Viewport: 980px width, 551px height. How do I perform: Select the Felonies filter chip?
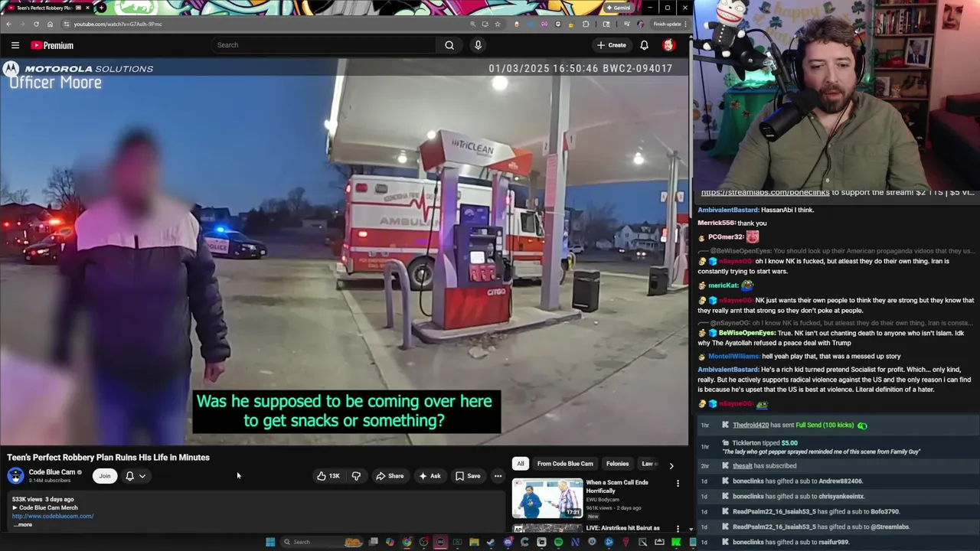(618, 464)
